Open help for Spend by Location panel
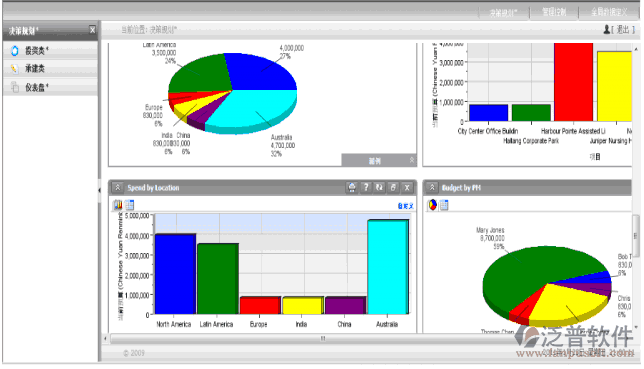The width and height of the screenshot is (644, 369). point(366,187)
